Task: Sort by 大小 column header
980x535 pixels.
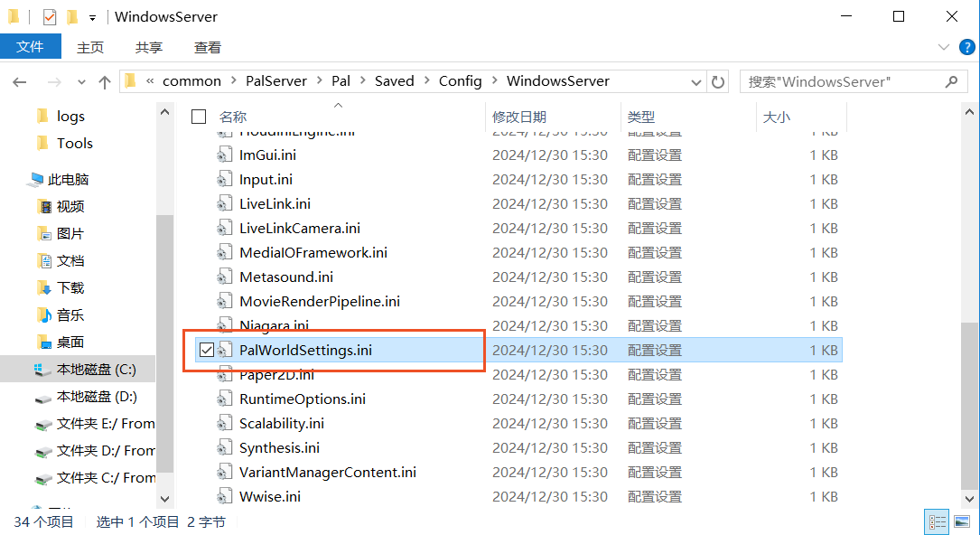Action: click(776, 117)
